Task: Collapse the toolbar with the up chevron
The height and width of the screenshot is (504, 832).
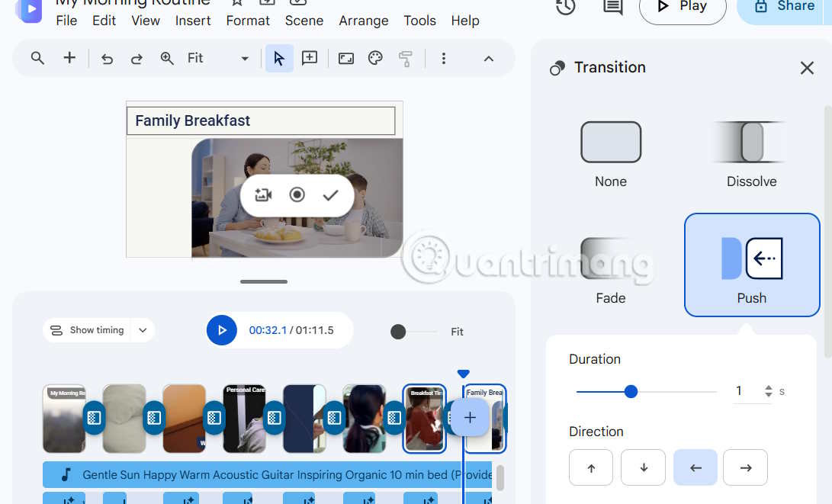Action: tap(489, 59)
